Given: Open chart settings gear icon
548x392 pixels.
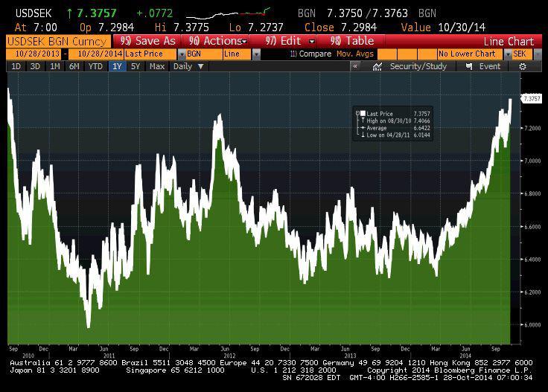Looking at the screenshot, I should pos(523,66).
